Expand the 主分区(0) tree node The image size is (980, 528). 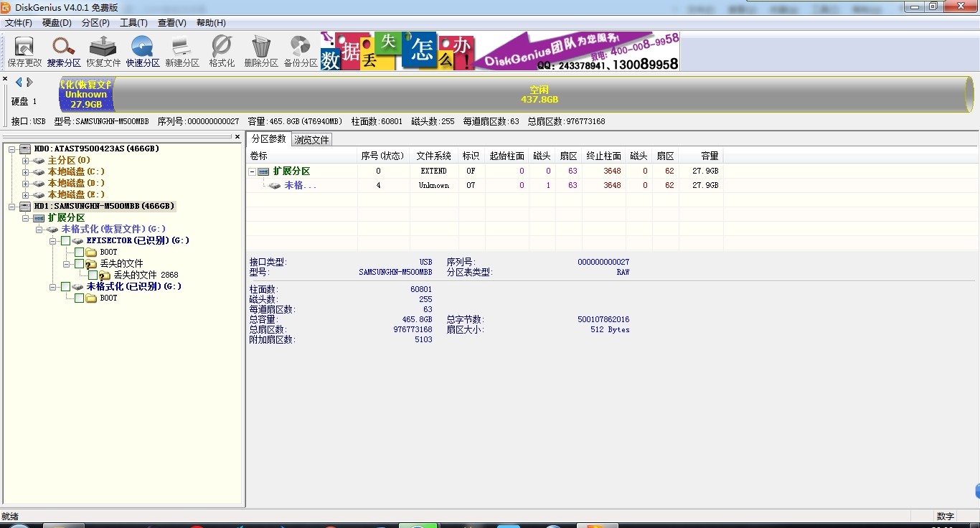(x=26, y=161)
